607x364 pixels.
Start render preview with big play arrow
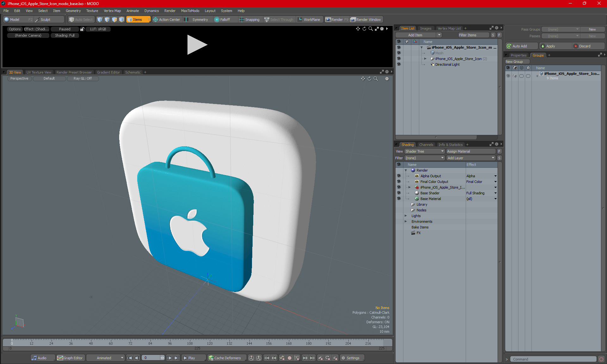(197, 45)
